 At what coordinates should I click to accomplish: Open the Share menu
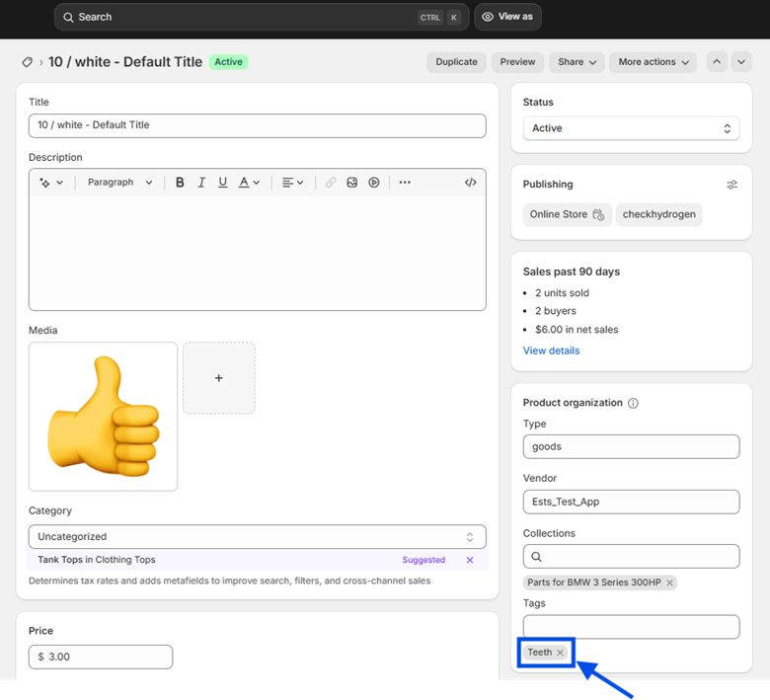(577, 62)
